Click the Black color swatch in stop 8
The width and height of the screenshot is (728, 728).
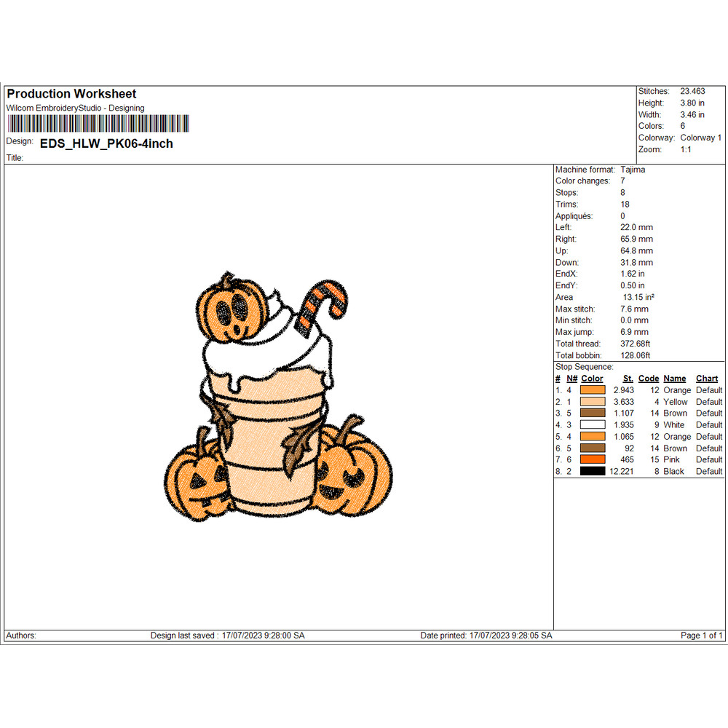[592, 472]
